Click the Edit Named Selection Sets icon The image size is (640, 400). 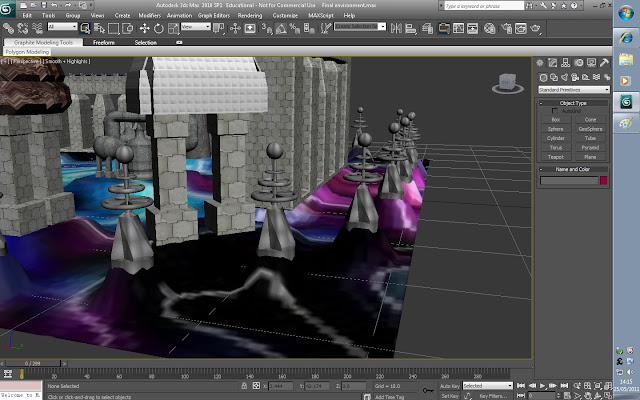tap(326, 28)
